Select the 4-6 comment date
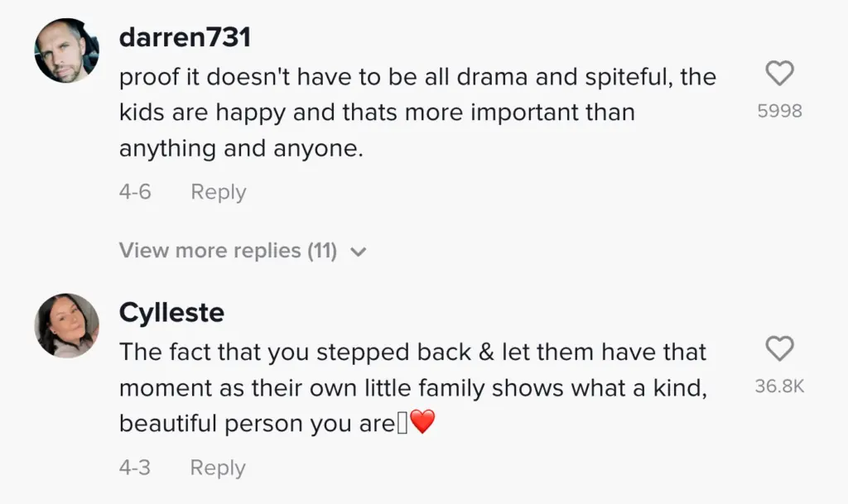 point(135,192)
